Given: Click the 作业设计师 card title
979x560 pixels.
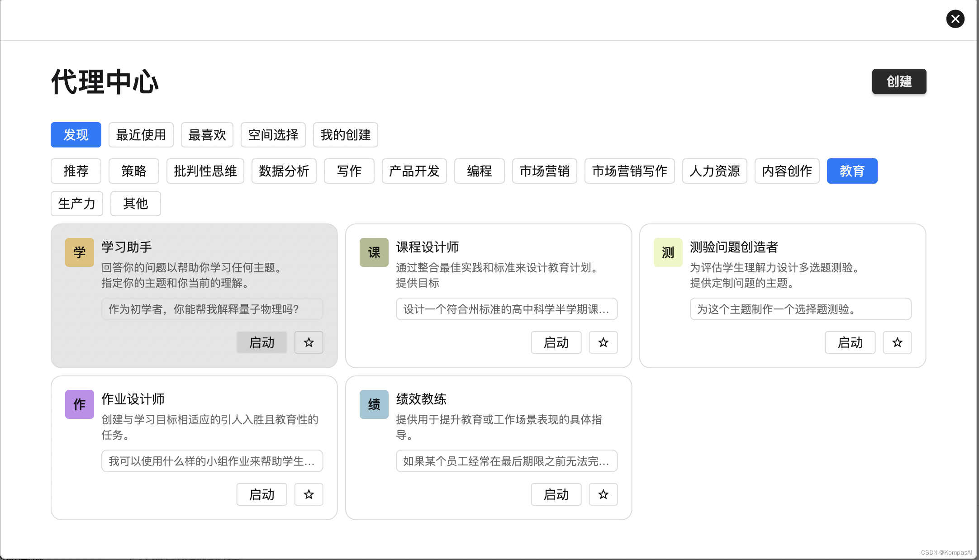Looking at the screenshot, I should [133, 399].
